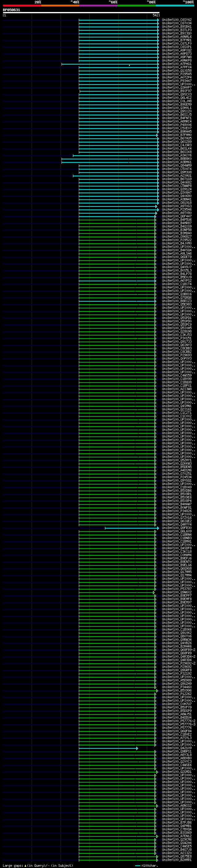Image resolution: width=197 pixels, height=868 pixels.
Task: Select hit label UniRef100_A7PFX4
Action: (176, 67)
